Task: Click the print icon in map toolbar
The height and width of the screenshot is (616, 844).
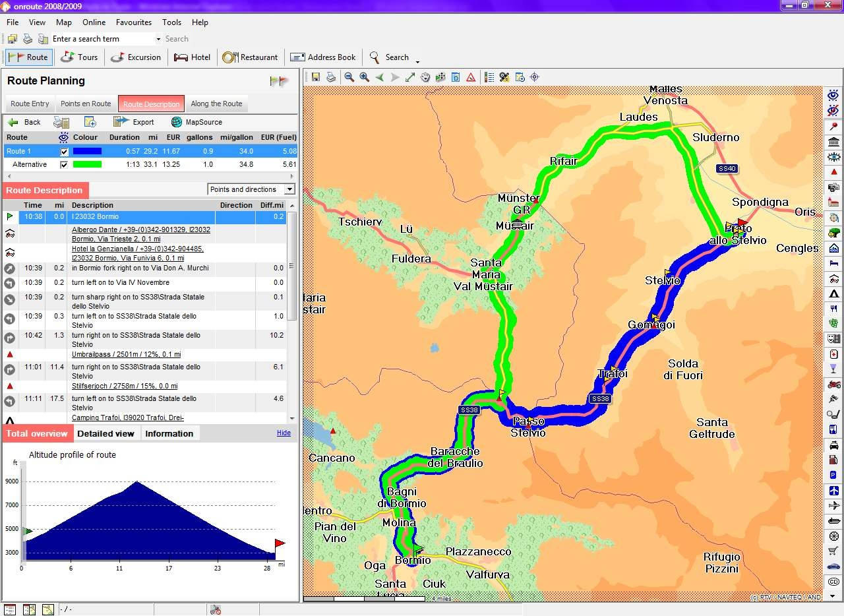Action: (x=331, y=77)
